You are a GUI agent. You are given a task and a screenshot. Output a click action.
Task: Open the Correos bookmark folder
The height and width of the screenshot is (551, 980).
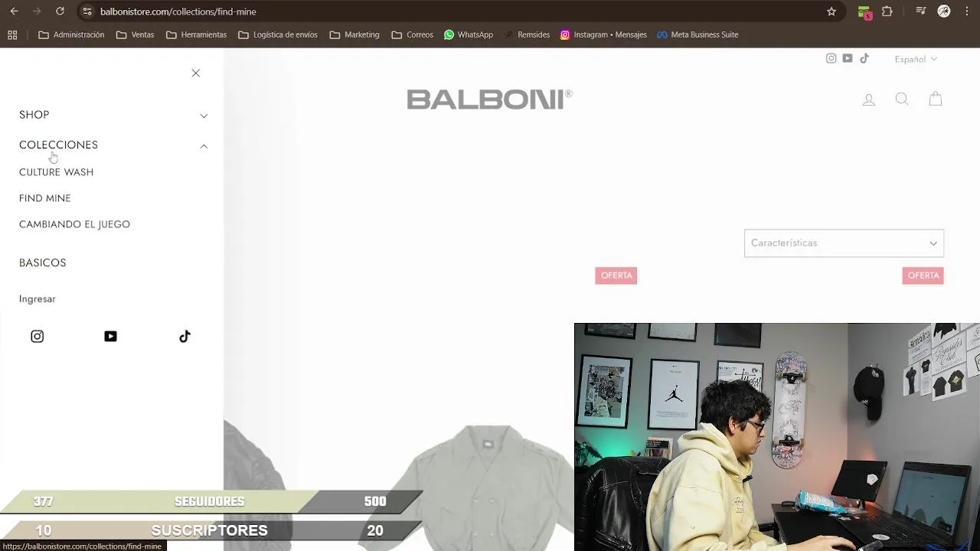tap(412, 34)
